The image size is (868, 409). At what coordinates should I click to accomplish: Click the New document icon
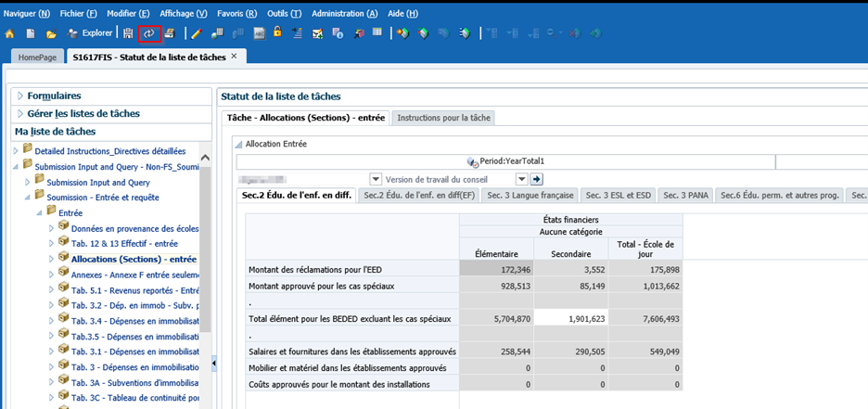click(x=31, y=33)
